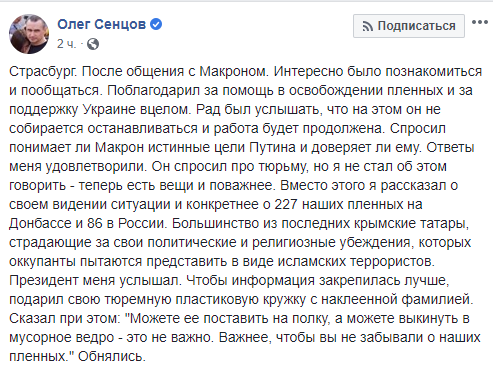Open the Олег Сенцов name link
The image size is (493, 370).
pos(102,24)
